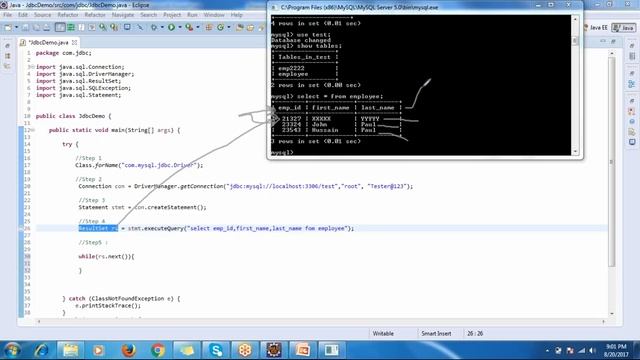Expand the folded imports at line 3
Viewport: 640px width, 360px height.
tap(32, 67)
